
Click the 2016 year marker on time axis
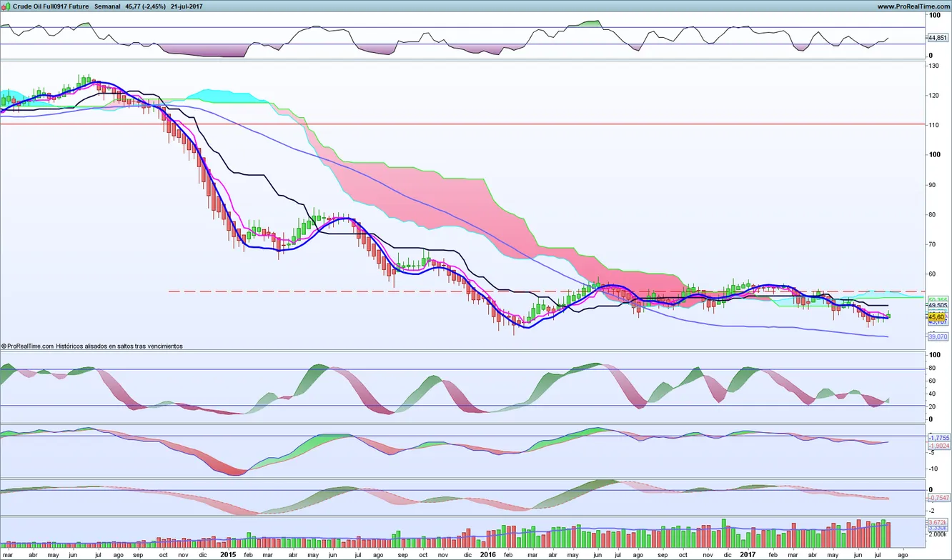487,554
